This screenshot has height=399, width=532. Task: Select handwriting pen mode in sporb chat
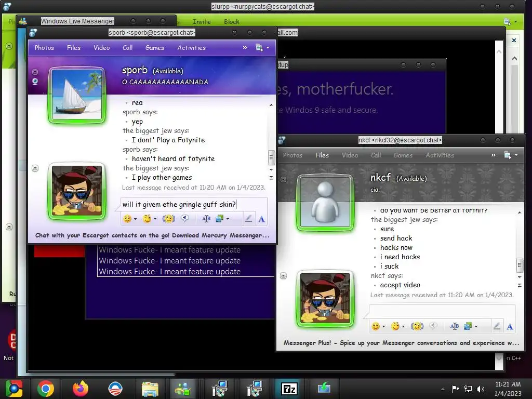(x=248, y=219)
